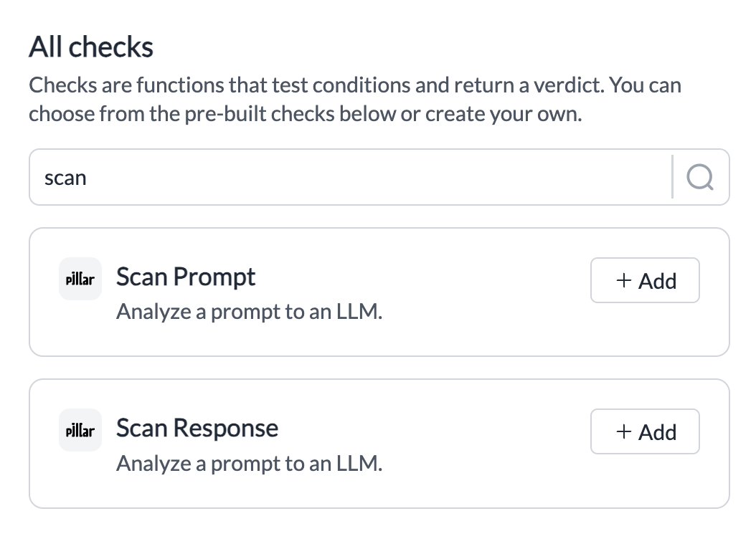The height and width of the screenshot is (559, 756).
Task: Click the magnifier search icon
Action: click(x=700, y=177)
